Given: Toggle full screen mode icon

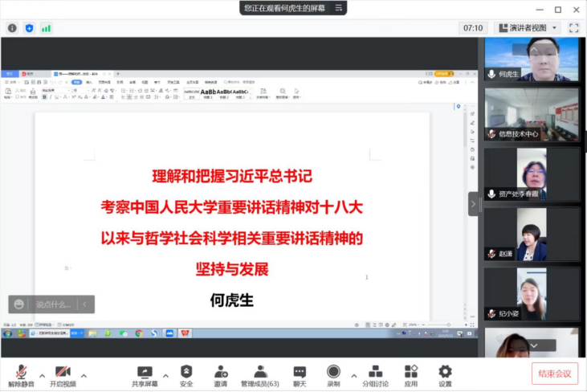Looking at the screenshot, I should point(574,28).
